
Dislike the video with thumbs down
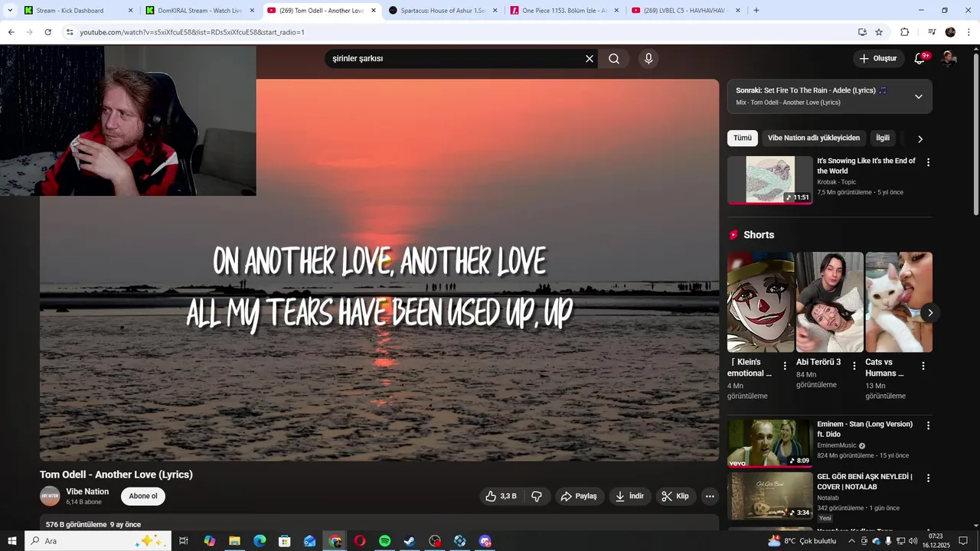coord(537,496)
